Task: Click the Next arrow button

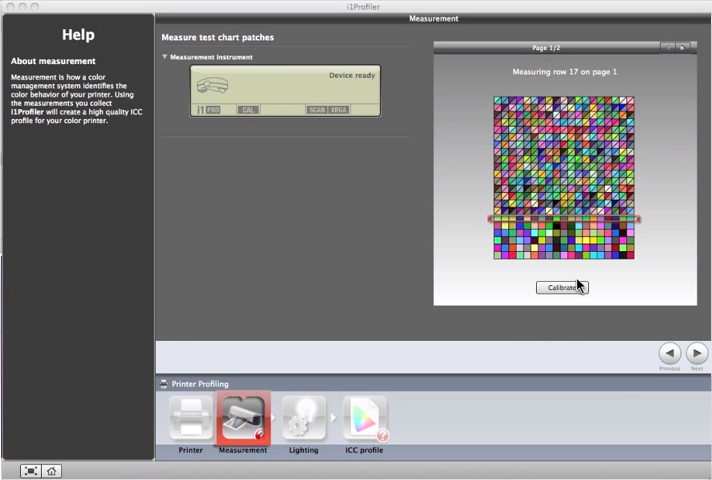Action: click(x=697, y=353)
